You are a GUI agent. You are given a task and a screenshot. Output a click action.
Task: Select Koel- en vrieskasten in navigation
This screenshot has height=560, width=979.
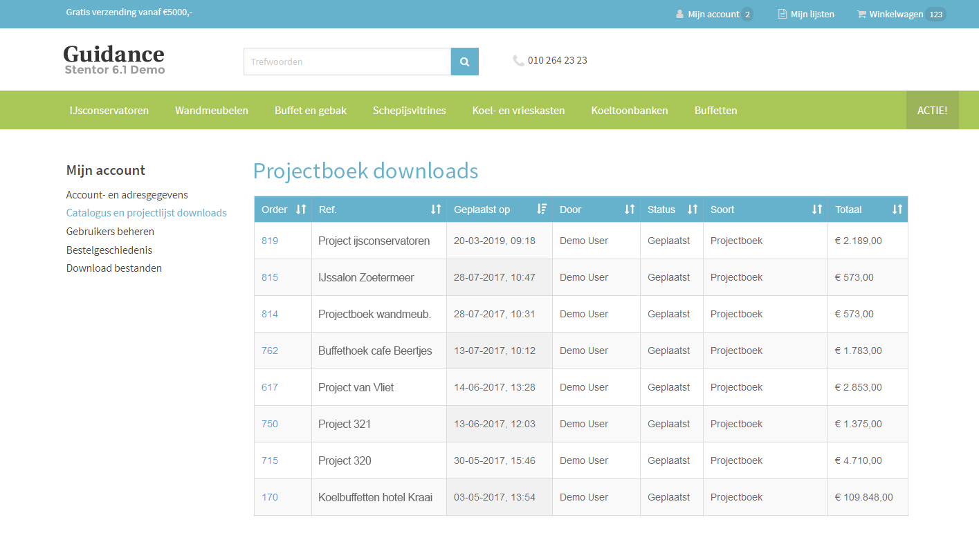click(518, 110)
